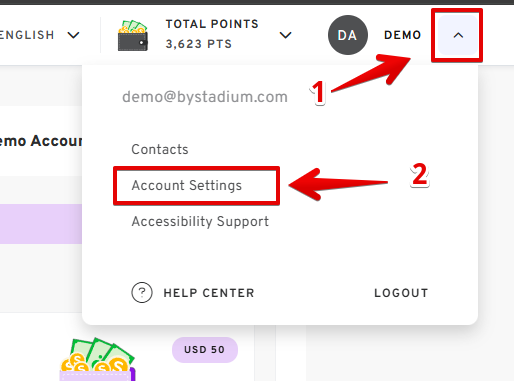
Task: Choose Accessibility Support menu entry
Action: (200, 222)
